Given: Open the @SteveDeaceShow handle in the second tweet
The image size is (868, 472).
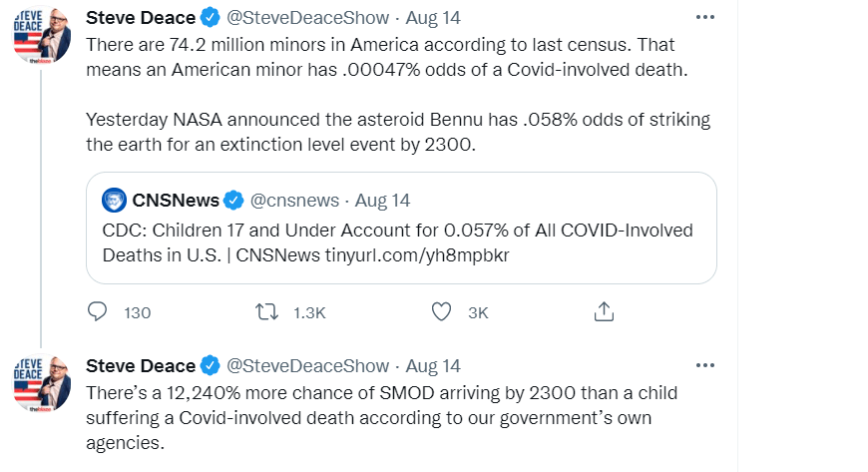Looking at the screenshot, I should (308, 365).
